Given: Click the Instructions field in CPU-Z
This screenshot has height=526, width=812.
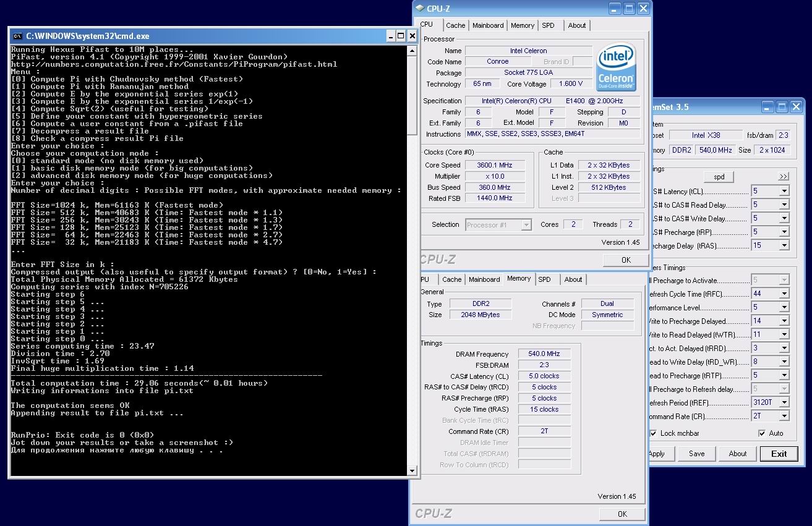Looking at the screenshot, I should click(552, 134).
